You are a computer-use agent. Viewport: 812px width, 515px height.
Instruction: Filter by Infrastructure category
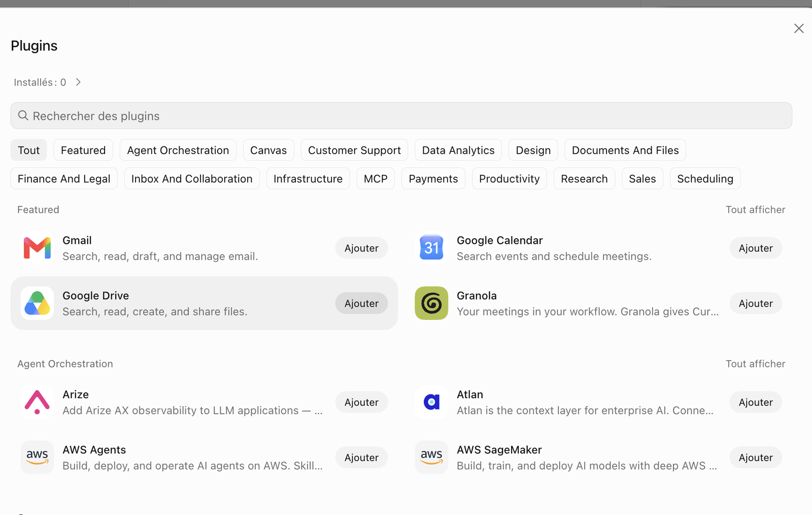tap(308, 179)
